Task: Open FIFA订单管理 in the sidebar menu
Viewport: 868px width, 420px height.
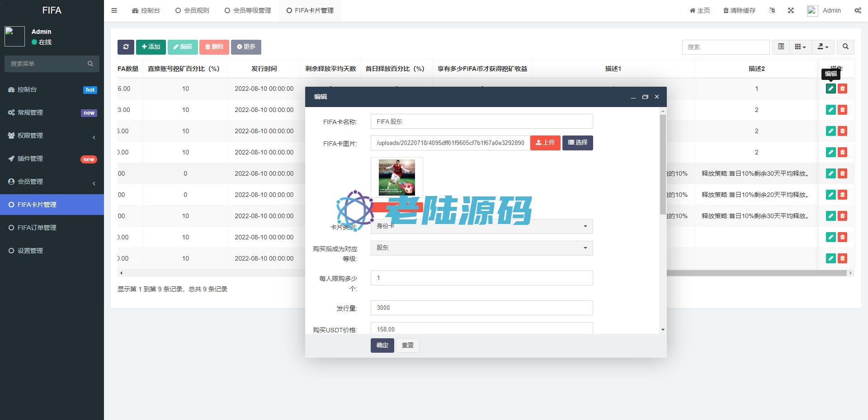Action: click(37, 228)
